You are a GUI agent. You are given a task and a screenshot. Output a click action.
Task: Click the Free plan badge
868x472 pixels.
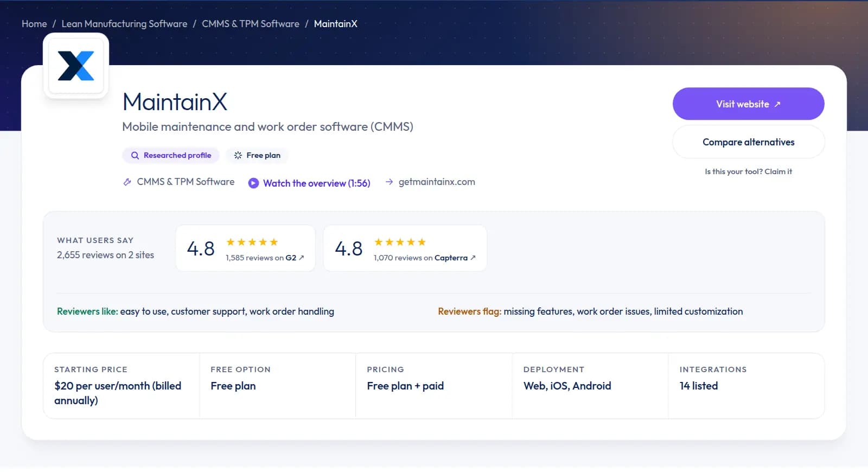point(257,155)
